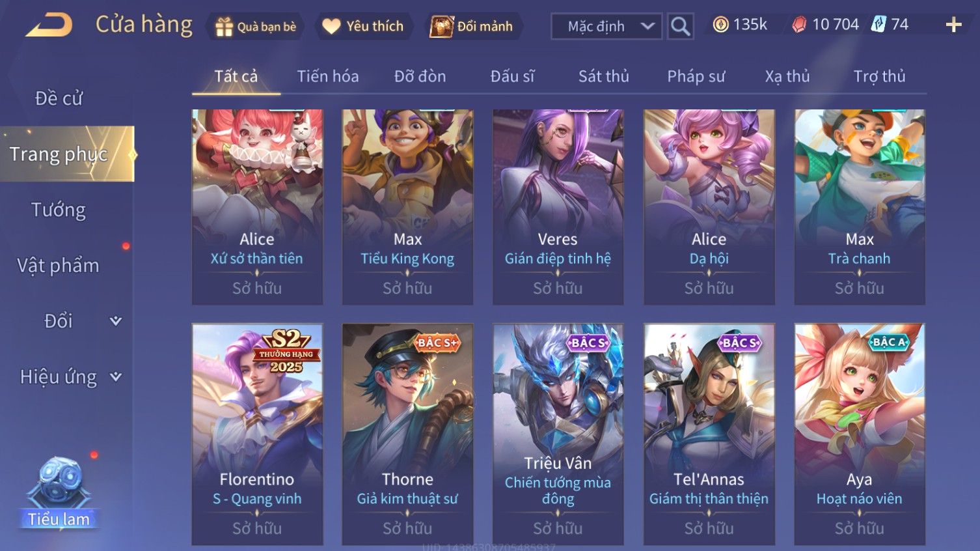Viewport: 980px width, 551px height.
Task: Click the red ruby currency icon
Action: pos(798,25)
